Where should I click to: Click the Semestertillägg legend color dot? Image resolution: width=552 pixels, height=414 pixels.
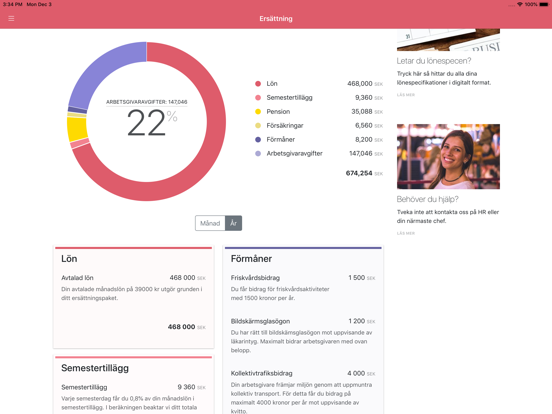258,98
